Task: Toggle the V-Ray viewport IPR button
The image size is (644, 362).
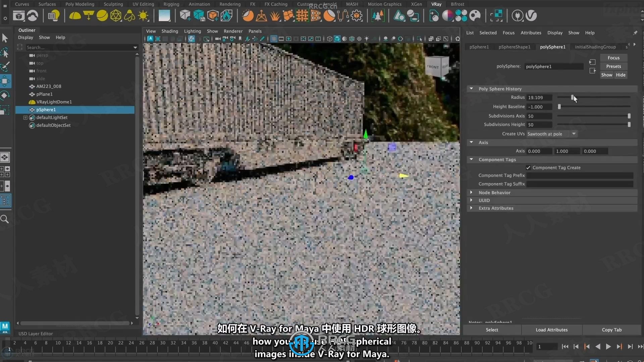Action: [191, 39]
